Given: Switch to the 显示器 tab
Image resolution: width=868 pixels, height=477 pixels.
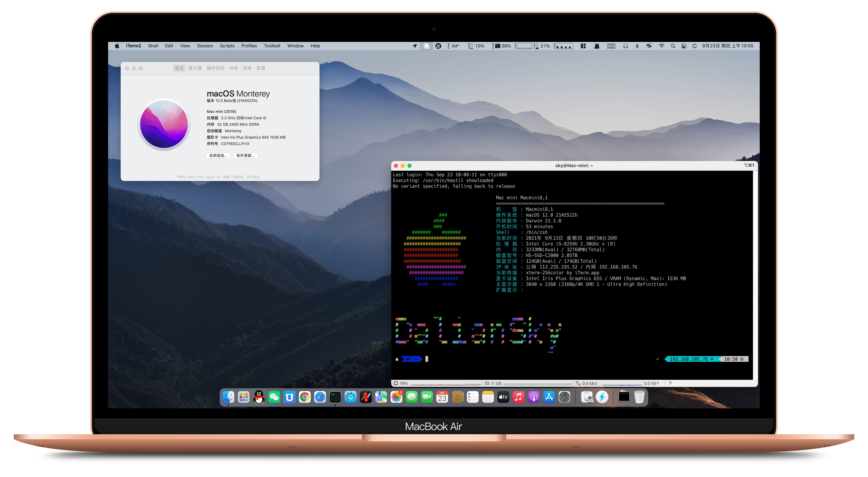Looking at the screenshot, I should click(x=195, y=68).
